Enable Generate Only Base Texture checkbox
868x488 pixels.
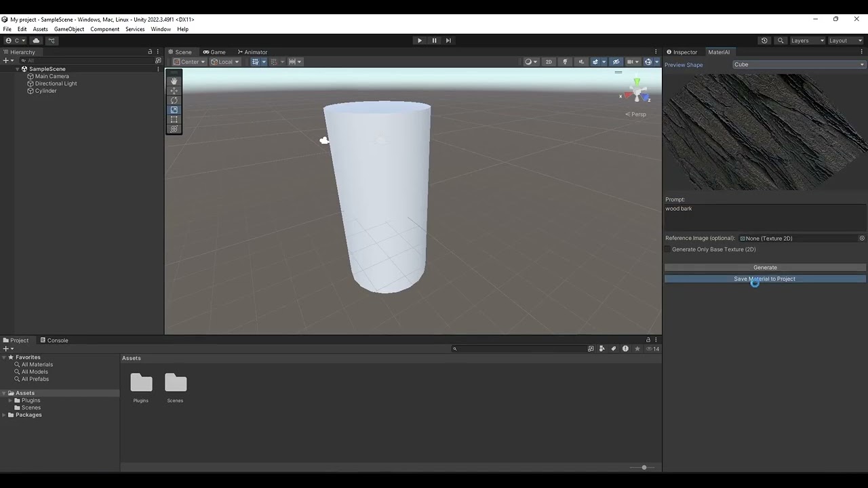click(x=668, y=249)
